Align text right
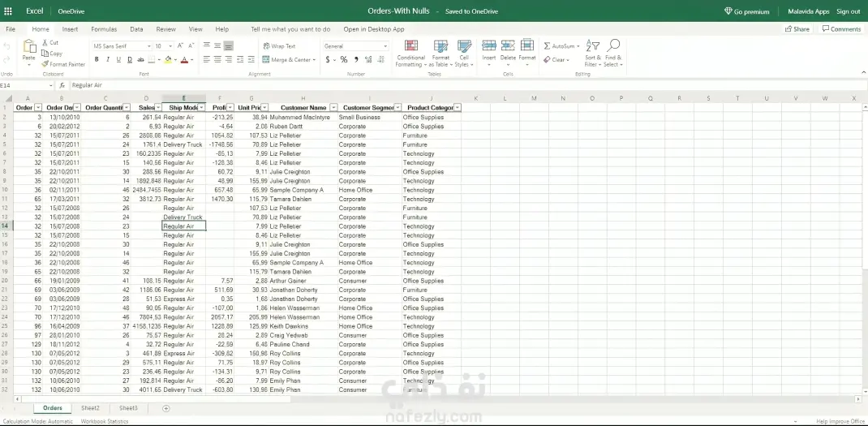 [229, 59]
